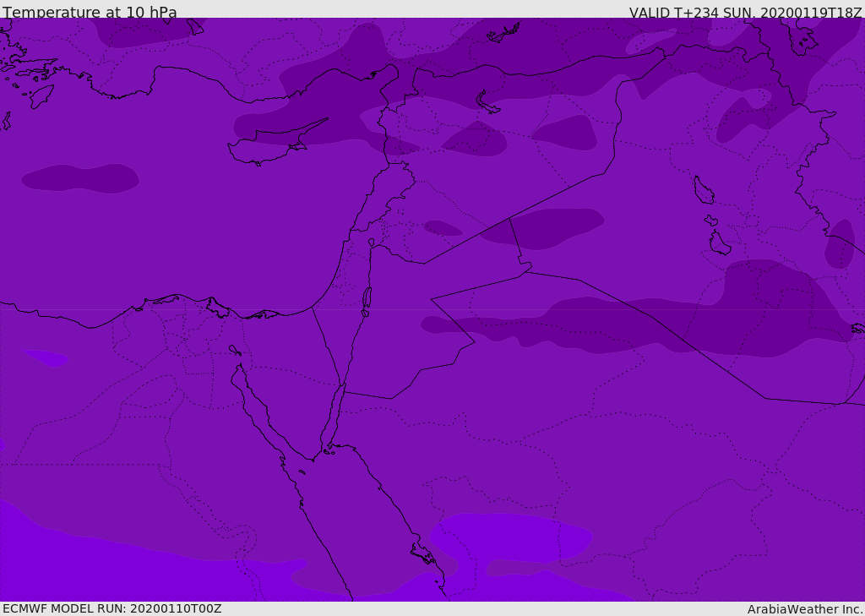Click the 'Temperature at 10 hPa' title text
865x616 pixels.
pyautogui.click(x=90, y=12)
